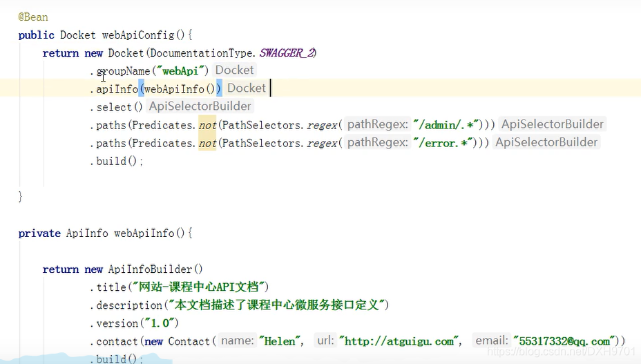Click the .select() method call
641x364 pixels.
(x=116, y=107)
